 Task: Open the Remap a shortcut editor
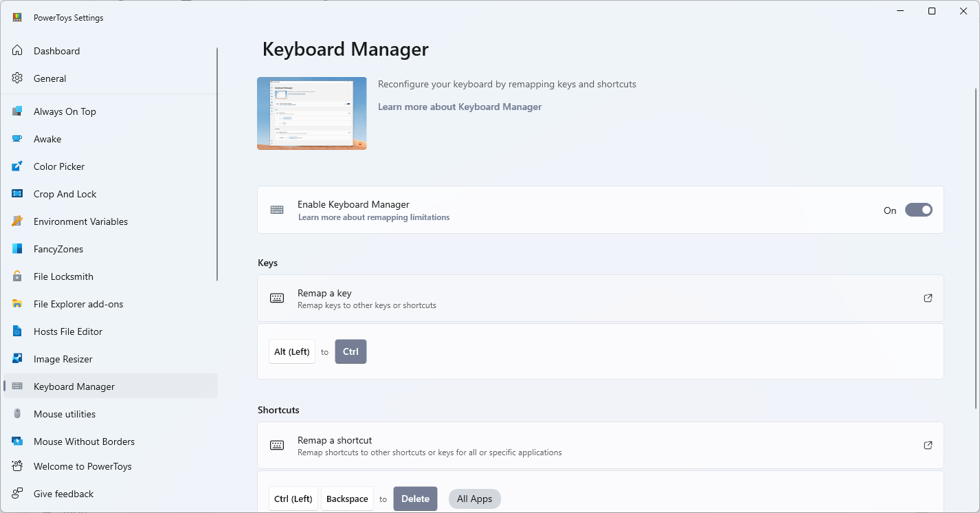coord(601,446)
